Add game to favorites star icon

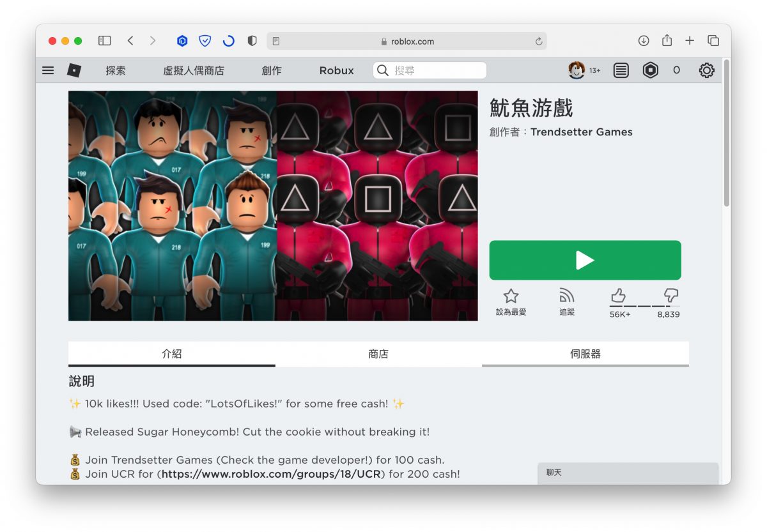coord(511,296)
